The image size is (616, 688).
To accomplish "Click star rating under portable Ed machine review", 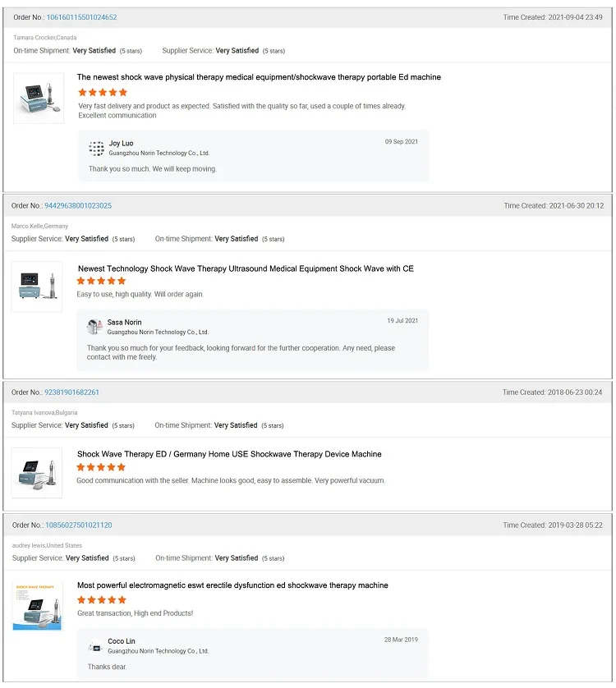I will tap(103, 93).
